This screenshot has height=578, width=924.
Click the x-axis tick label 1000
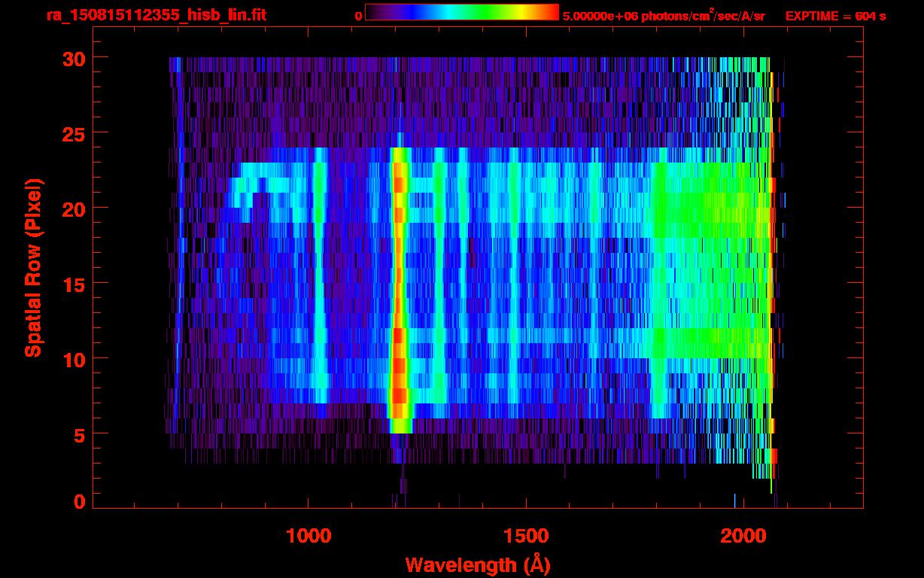(x=309, y=536)
